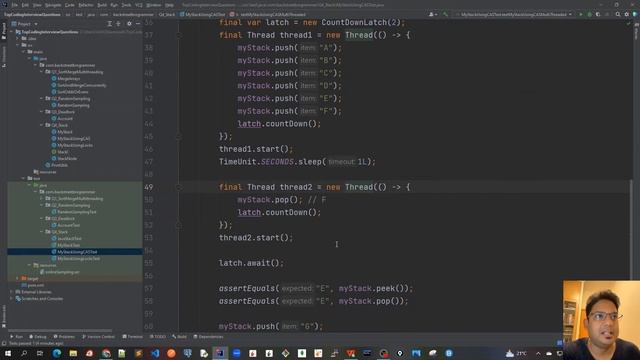The width and height of the screenshot is (640, 360).
Task: Open the Account class in Q3 Deadlock
Action: click(62, 118)
